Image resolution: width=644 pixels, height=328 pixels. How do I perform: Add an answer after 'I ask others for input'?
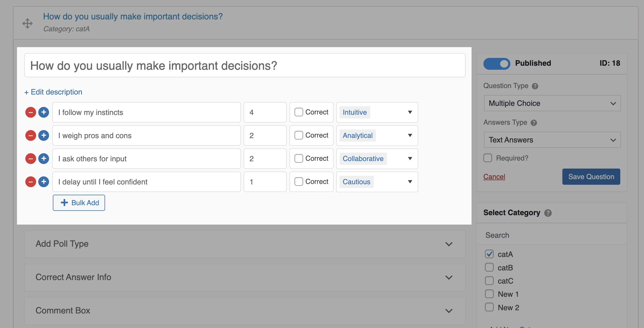click(44, 159)
